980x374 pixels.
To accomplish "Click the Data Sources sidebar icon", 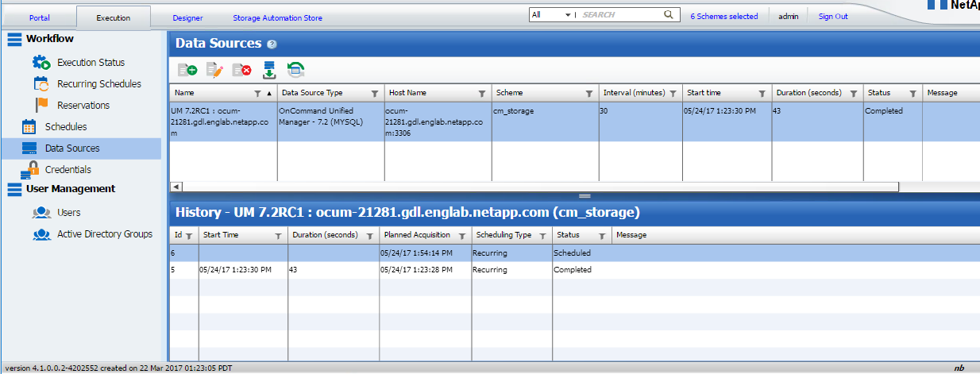I will (x=29, y=148).
